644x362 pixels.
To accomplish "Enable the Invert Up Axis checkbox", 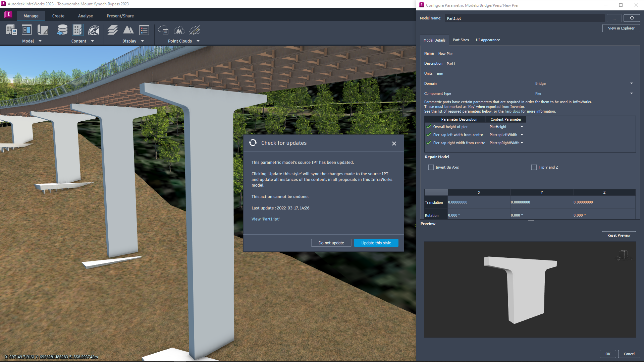I will pos(431,167).
